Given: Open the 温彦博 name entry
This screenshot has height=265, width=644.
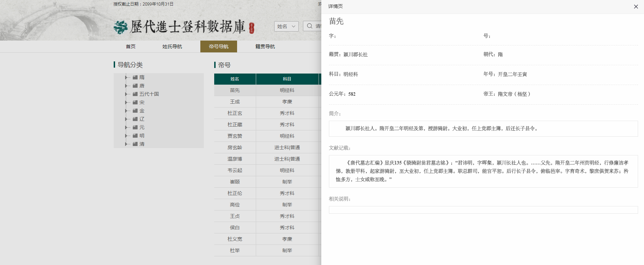Looking at the screenshot, I should [235, 159].
